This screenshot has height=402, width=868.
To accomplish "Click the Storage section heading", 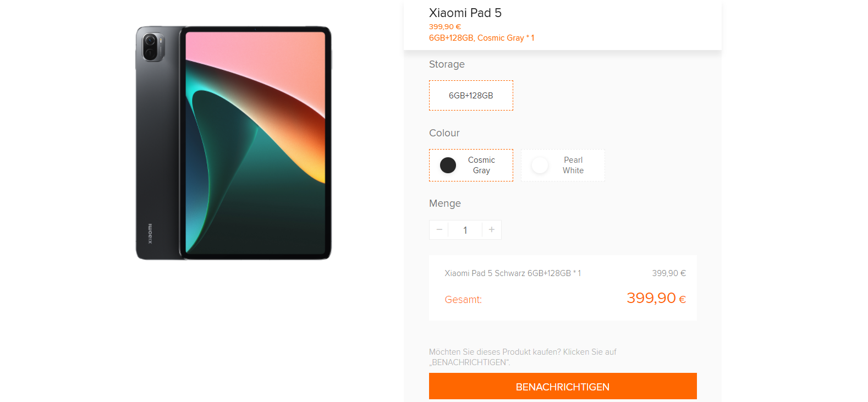I will pos(447,64).
